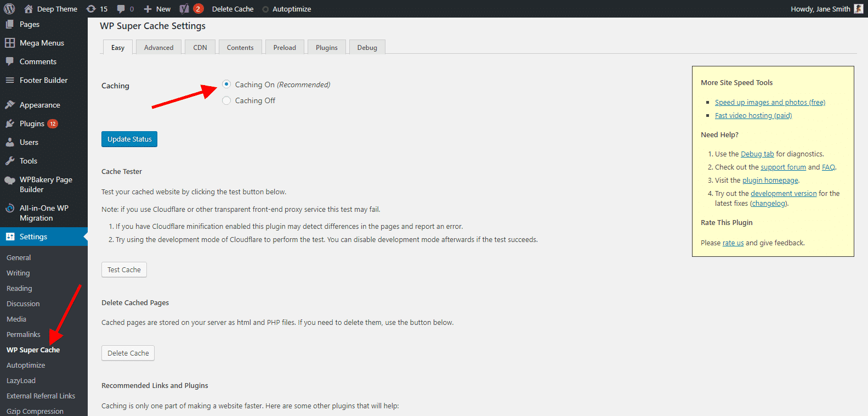This screenshot has width=868, height=416.
Task: Open the support forum link
Action: [x=783, y=167]
